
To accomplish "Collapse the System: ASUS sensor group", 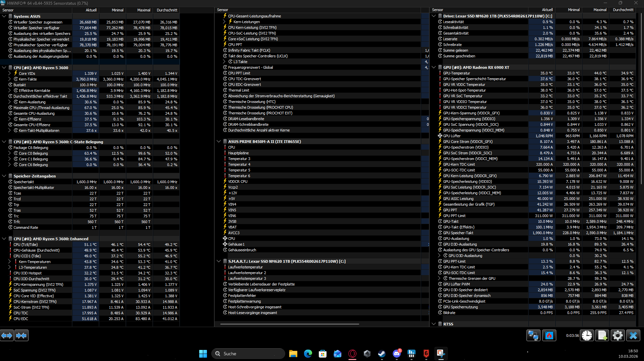I will 4,16.
